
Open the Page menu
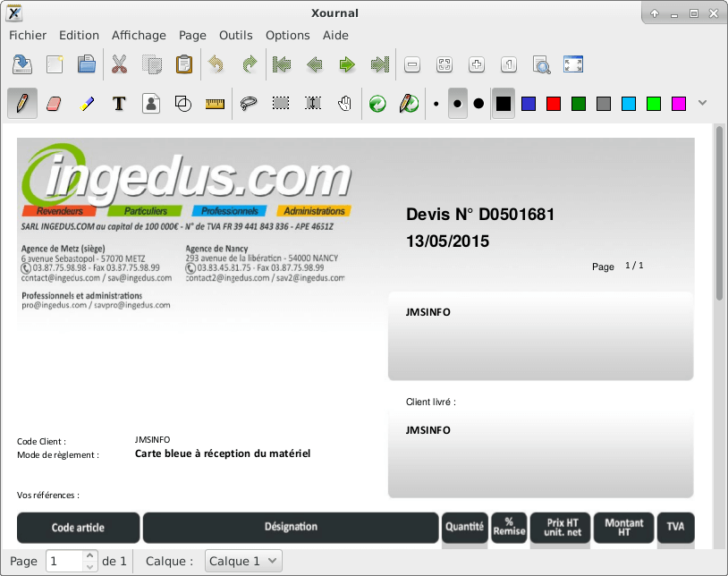click(x=192, y=35)
